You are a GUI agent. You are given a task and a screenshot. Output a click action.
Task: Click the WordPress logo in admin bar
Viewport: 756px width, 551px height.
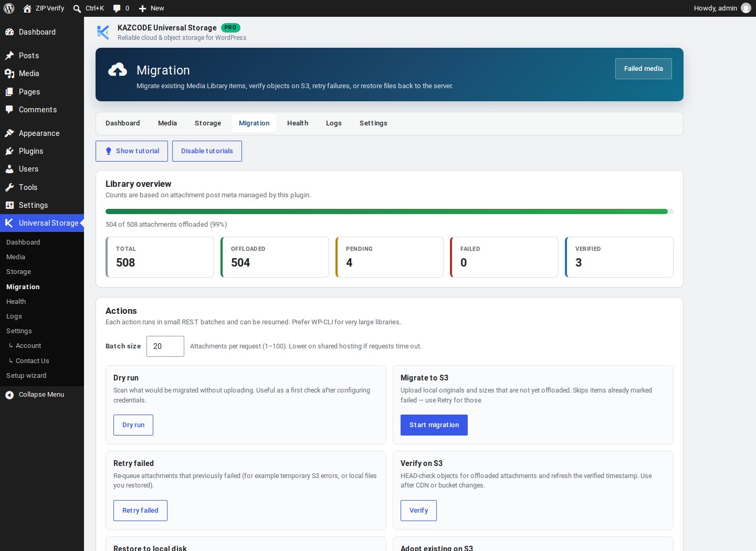point(9,8)
